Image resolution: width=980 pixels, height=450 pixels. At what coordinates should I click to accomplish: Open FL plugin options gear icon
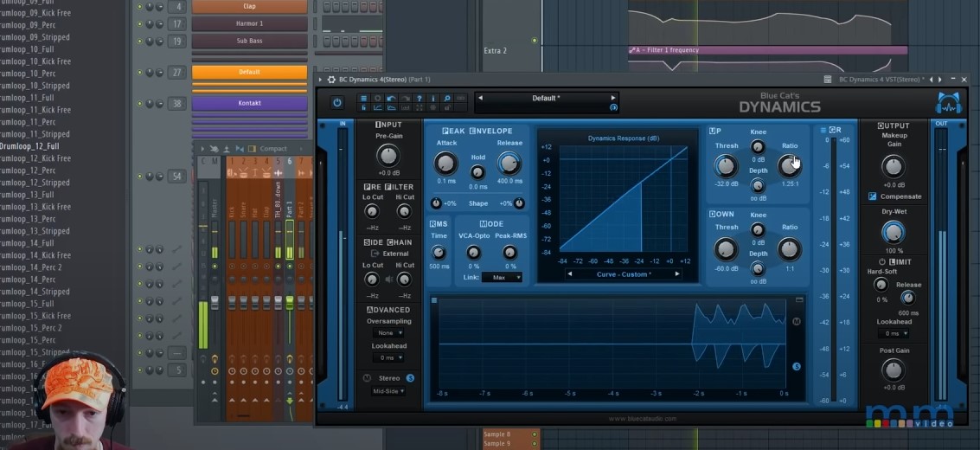(x=332, y=80)
